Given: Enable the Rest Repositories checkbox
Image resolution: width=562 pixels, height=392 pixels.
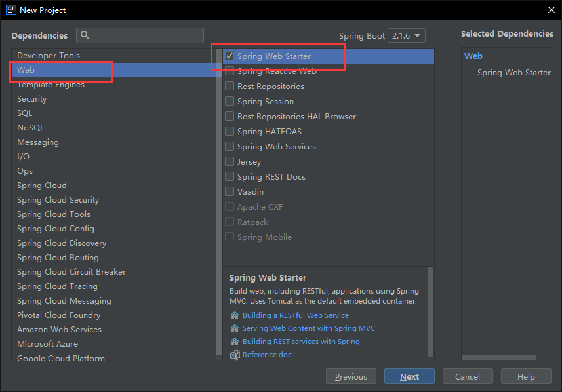Looking at the screenshot, I should coord(230,87).
